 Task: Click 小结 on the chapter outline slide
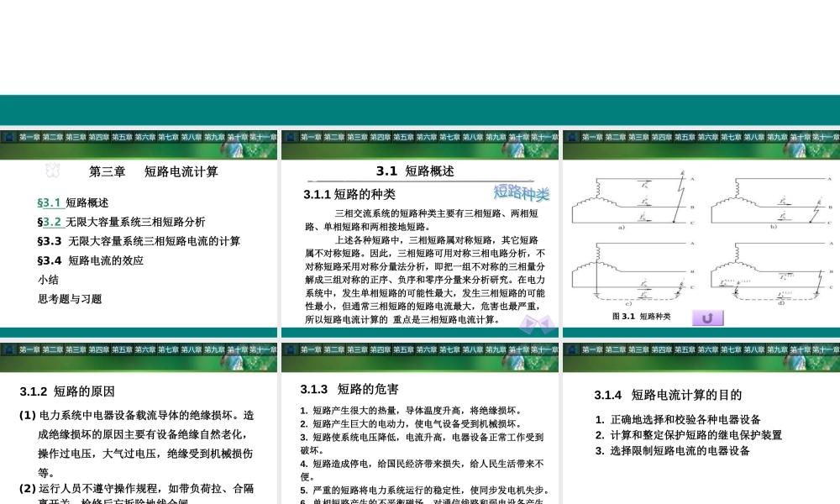[48, 280]
